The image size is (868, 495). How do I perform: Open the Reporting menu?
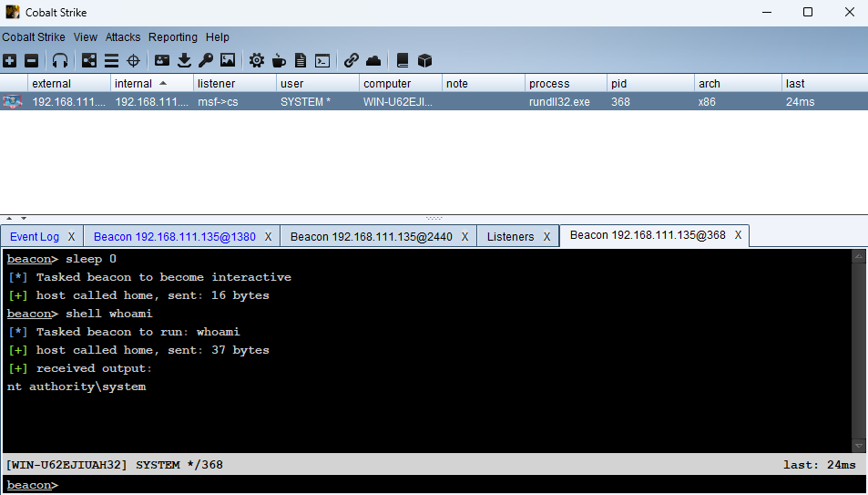click(x=173, y=37)
